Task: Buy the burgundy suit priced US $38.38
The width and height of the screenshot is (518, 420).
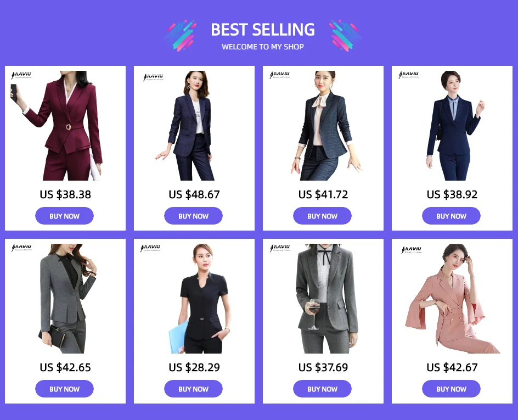Action: click(64, 216)
